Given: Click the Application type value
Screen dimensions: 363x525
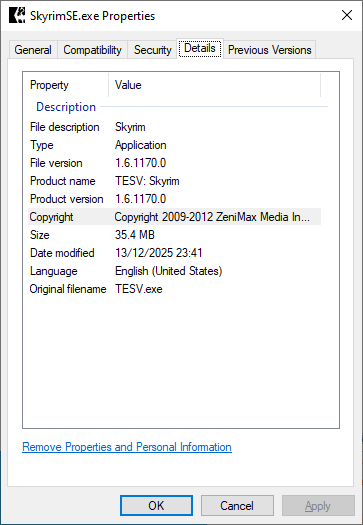Looking at the screenshot, I should 141,145.
